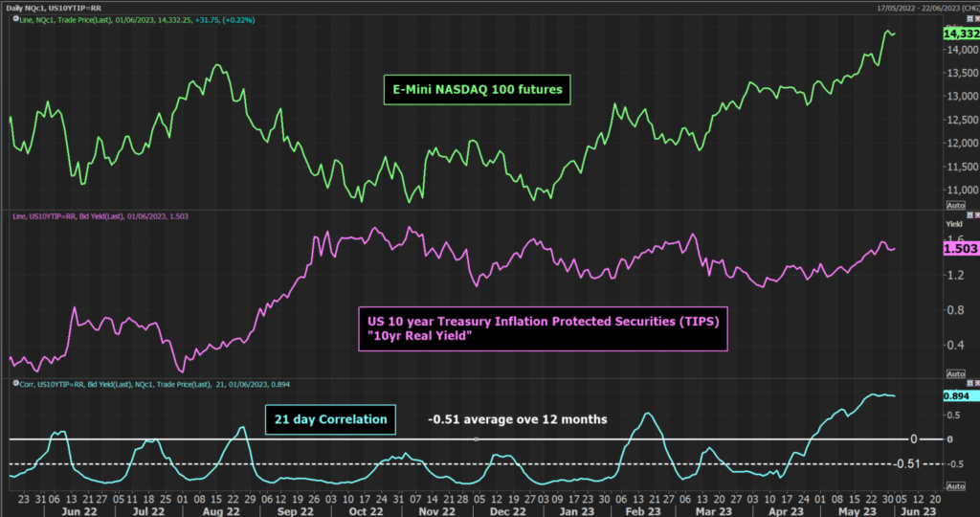Click the cyan 0.894 correlation value label
Viewport: 980px width, 517px height.
961,395
